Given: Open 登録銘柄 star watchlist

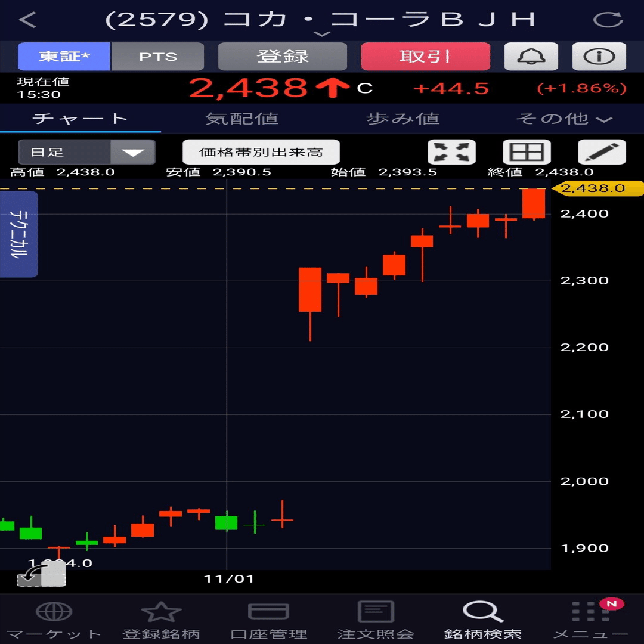Looking at the screenshot, I should [x=161, y=620].
